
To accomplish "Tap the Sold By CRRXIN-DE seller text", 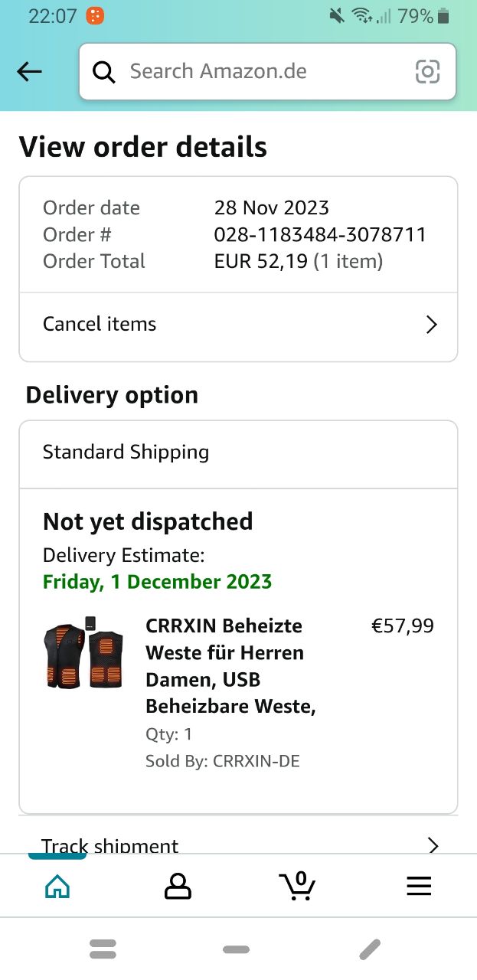I will (223, 761).
